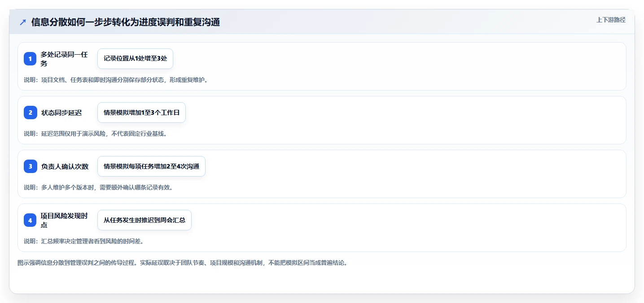644x303 pixels.
Task: Click the step heading 多处记录同一任务
Action: 64,59
